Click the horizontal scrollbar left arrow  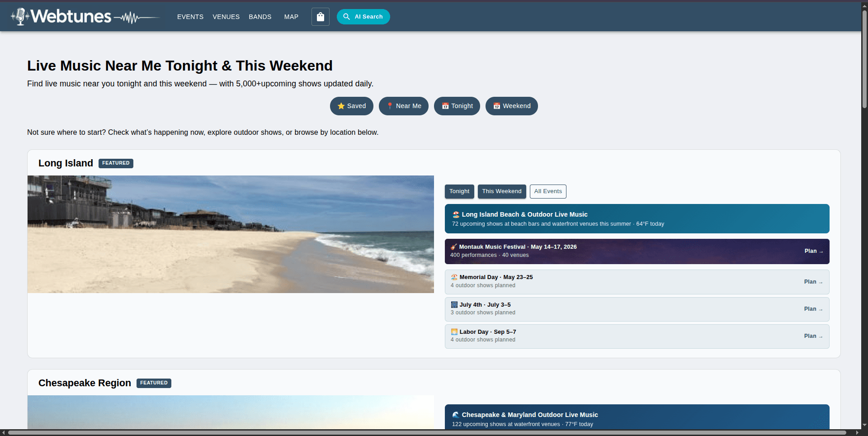(x=3, y=433)
